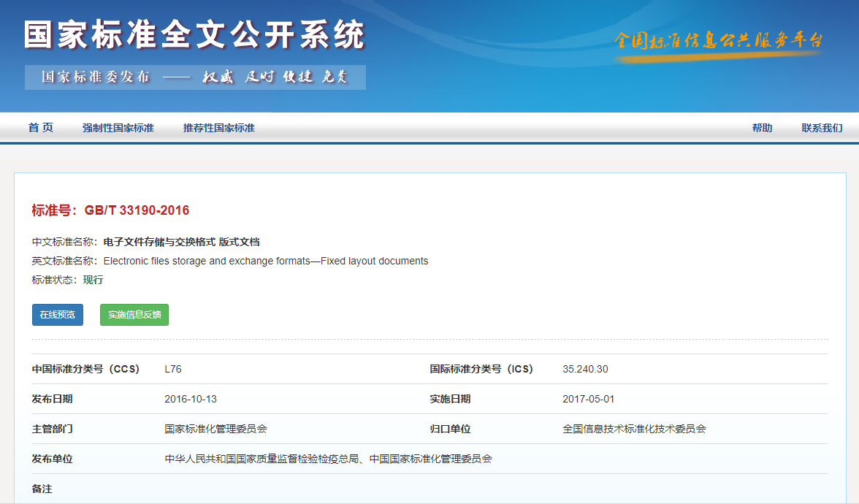The height and width of the screenshot is (504, 859).
Task: Open 强制性国家标准 navigation item
Action: 118,128
